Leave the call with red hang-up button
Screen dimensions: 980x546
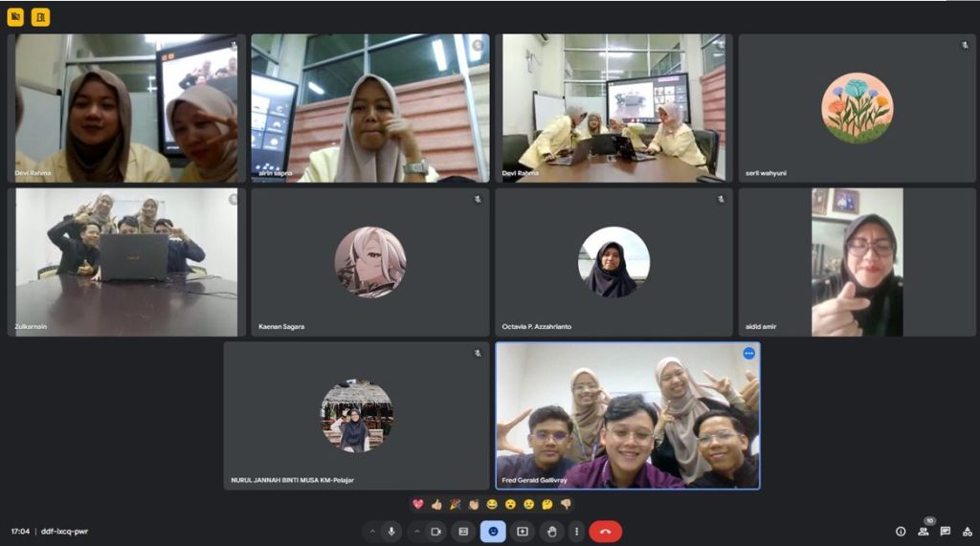605,531
